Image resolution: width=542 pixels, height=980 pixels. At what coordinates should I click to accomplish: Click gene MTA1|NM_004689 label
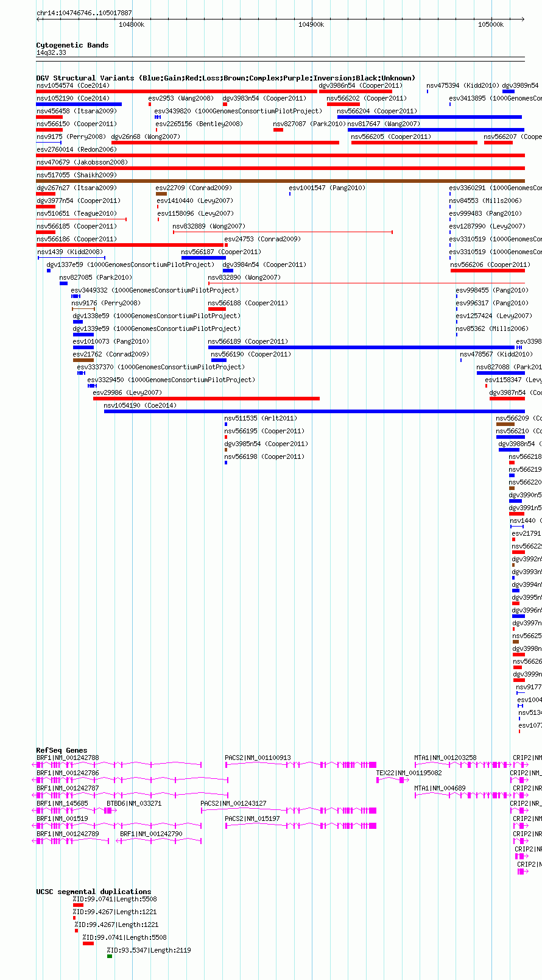point(440,788)
